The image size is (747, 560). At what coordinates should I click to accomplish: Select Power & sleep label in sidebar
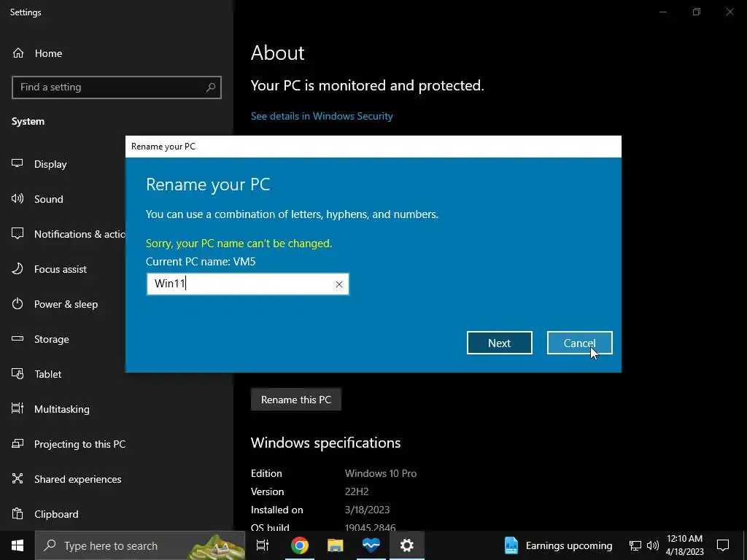(x=66, y=304)
